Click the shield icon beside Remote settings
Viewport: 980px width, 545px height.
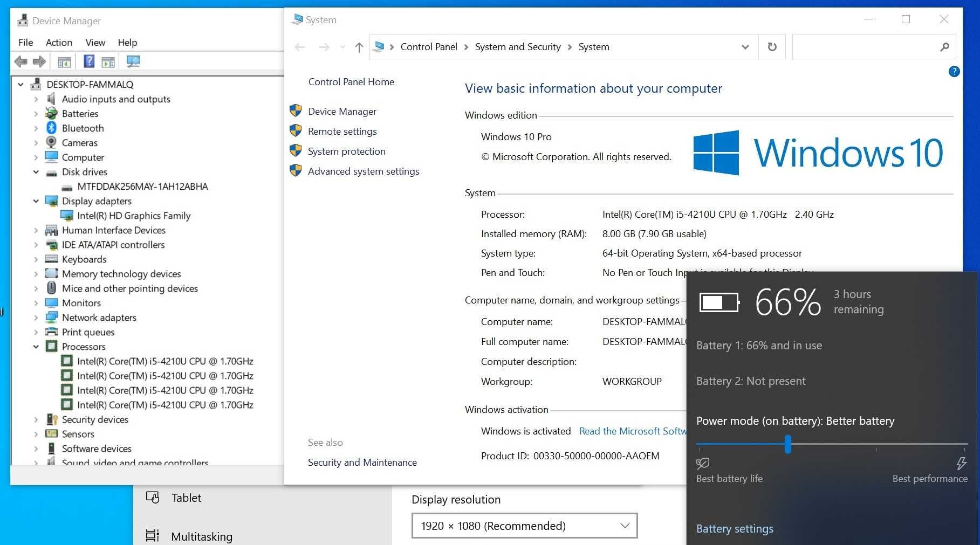point(296,130)
